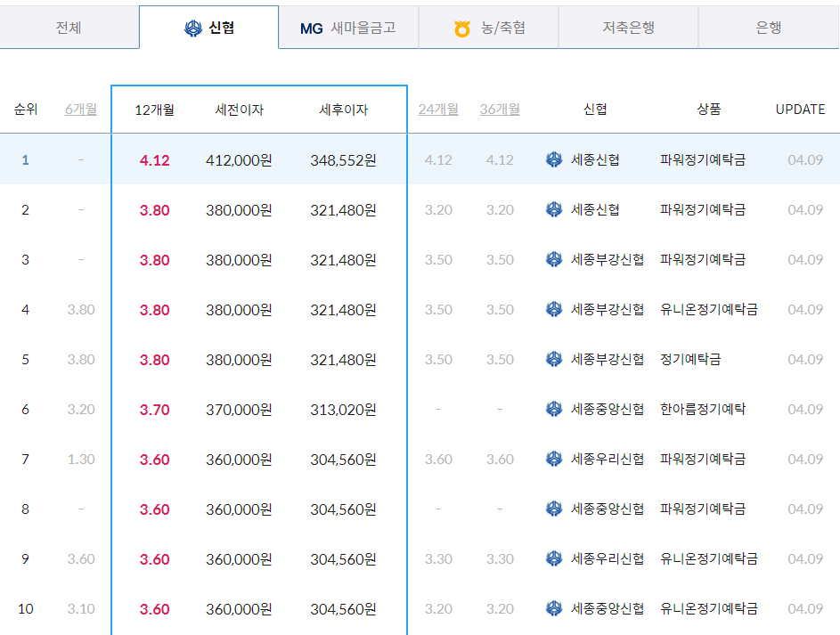Switch to the 농/축협 tab
This screenshot has width=840, height=635.
pos(488,28)
